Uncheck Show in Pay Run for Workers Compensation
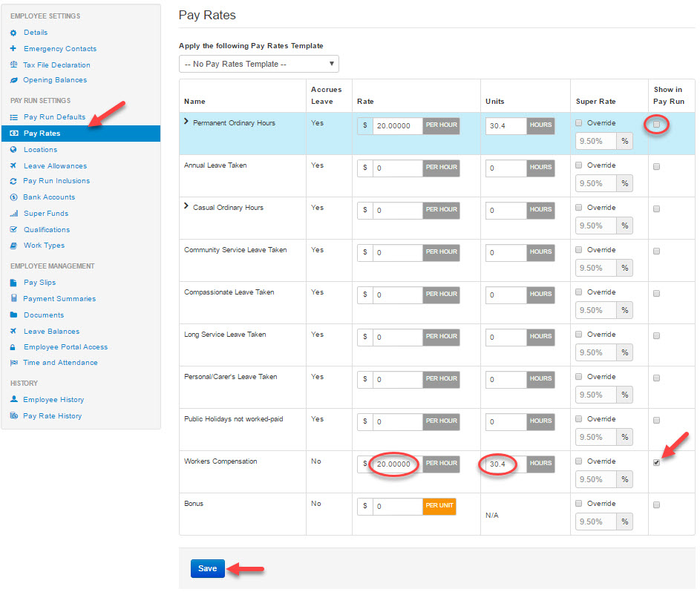 [x=656, y=463]
